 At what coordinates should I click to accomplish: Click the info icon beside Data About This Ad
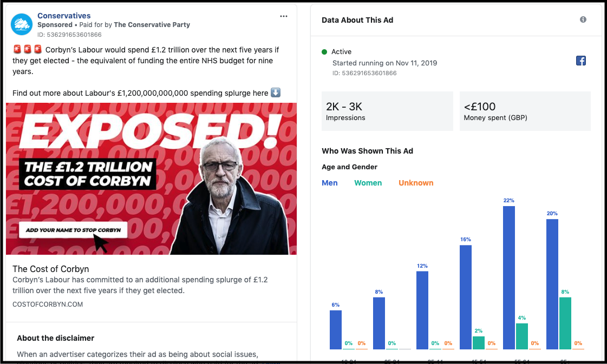(583, 19)
